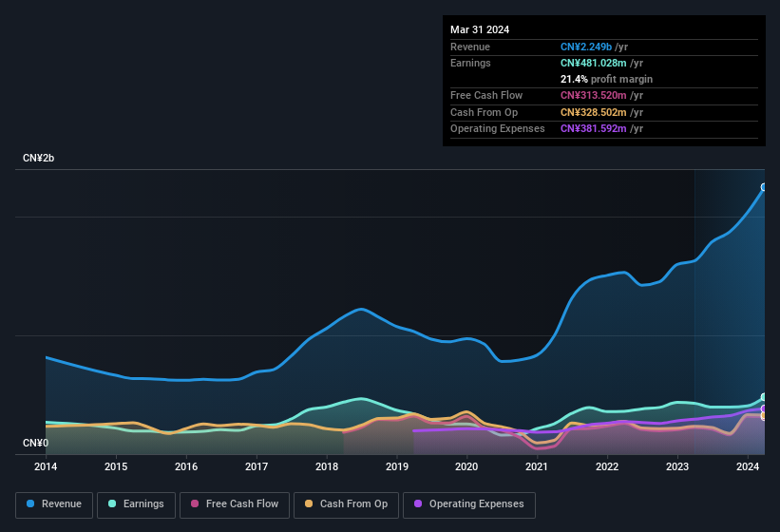Click the CN¥481.028m earnings value
Image resolution: width=780 pixels, height=532 pixels.
tap(594, 63)
